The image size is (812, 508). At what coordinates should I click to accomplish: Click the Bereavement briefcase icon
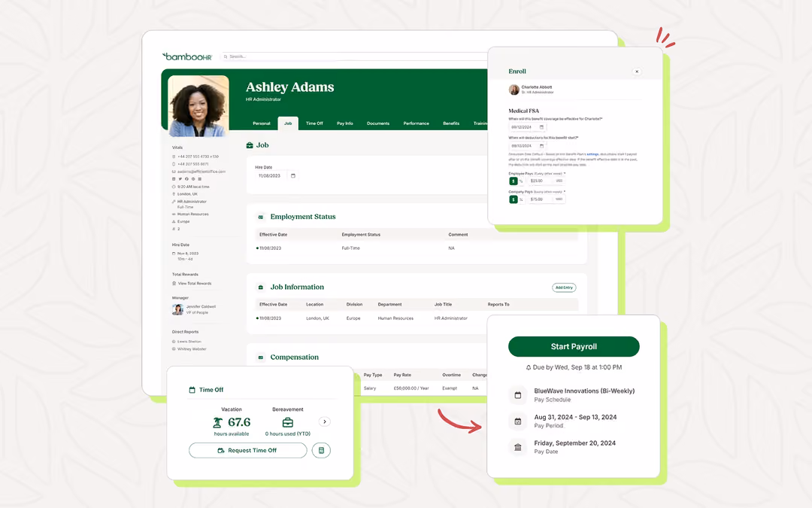288,422
